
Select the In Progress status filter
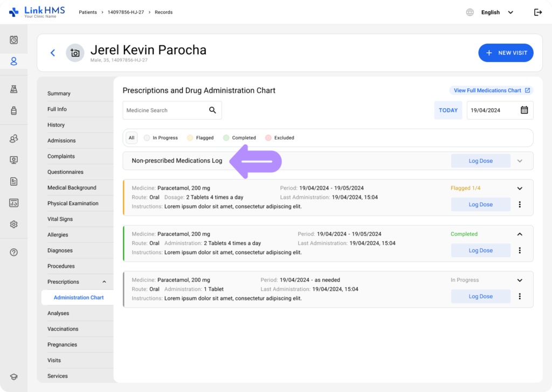(161, 138)
